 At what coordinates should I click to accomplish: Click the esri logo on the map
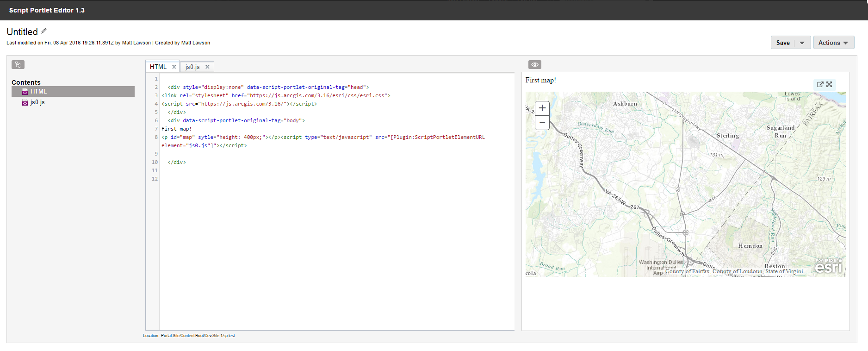pos(829,267)
